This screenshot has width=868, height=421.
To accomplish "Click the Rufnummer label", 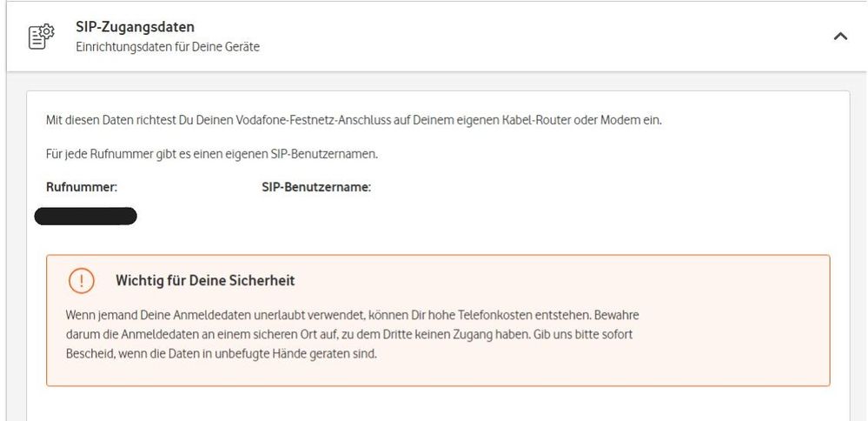I will tap(82, 187).
